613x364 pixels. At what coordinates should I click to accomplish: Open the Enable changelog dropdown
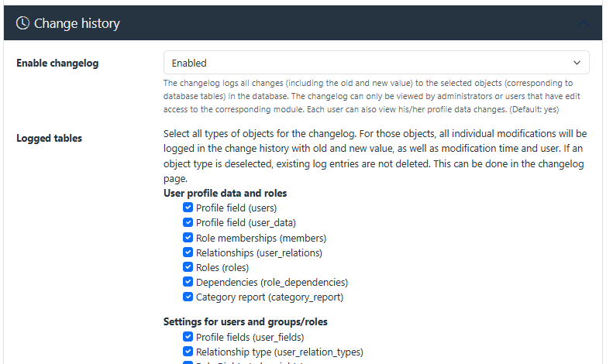[x=376, y=63]
